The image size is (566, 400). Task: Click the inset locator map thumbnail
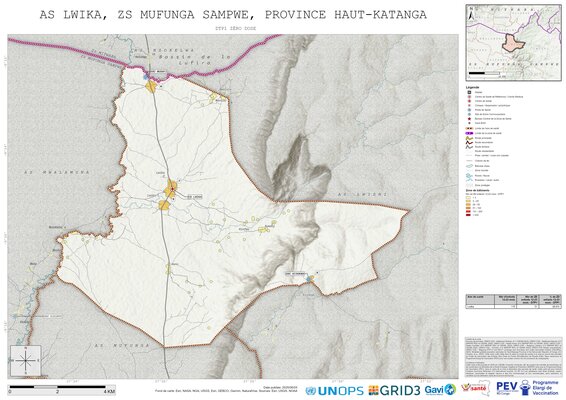click(x=513, y=43)
